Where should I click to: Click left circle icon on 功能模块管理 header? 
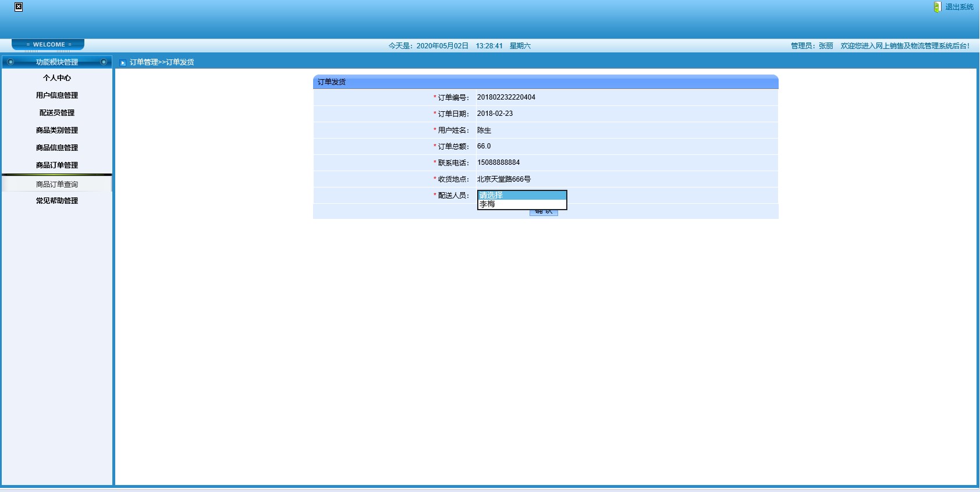click(x=10, y=62)
